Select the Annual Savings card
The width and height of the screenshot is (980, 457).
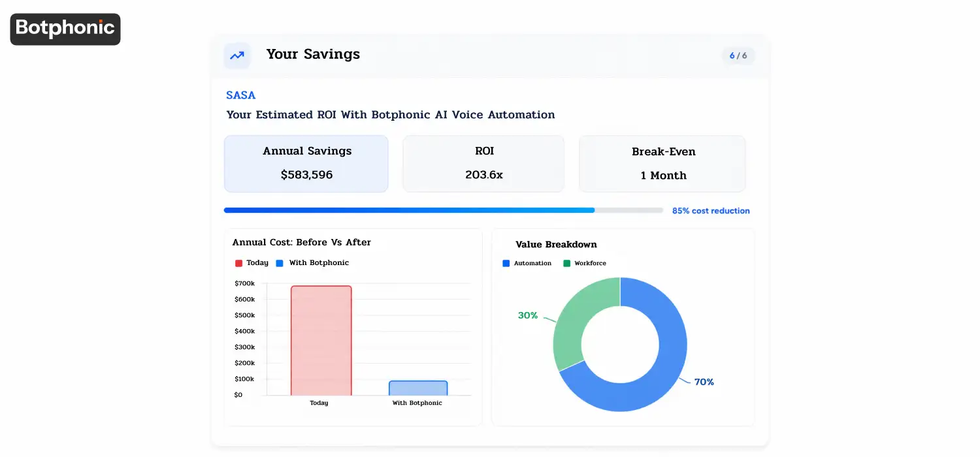(x=306, y=164)
